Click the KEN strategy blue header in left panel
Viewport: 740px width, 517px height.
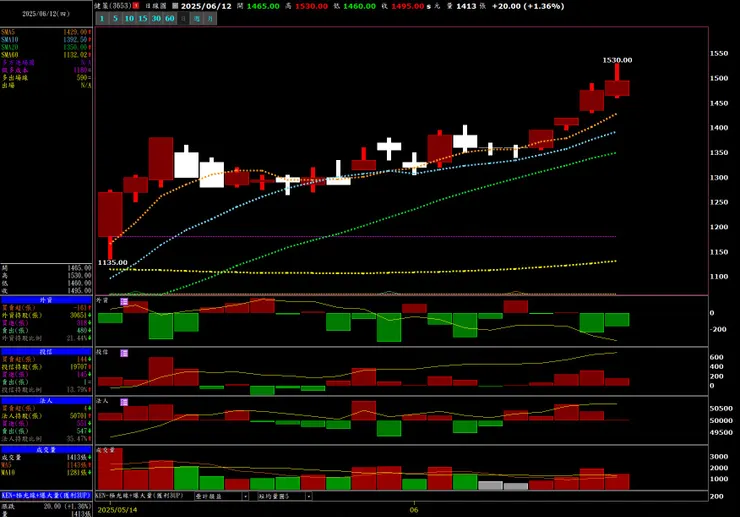coord(46,496)
